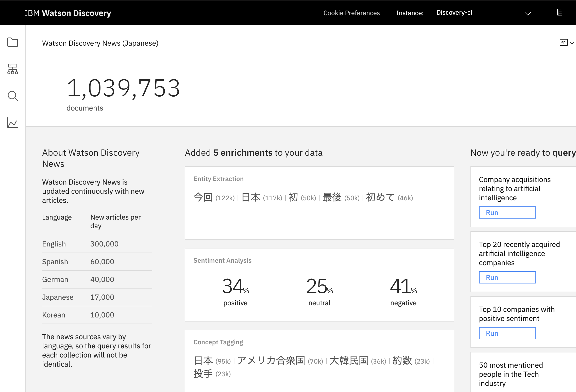Screen dimensions: 576x392
Task: Click the Sentiment Analysis heading
Action: pos(223,261)
